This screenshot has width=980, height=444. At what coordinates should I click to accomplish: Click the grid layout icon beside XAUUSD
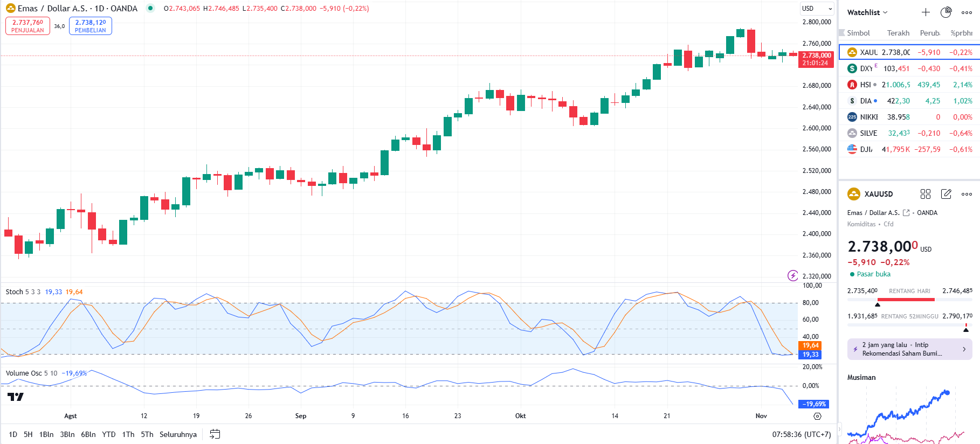(x=926, y=194)
